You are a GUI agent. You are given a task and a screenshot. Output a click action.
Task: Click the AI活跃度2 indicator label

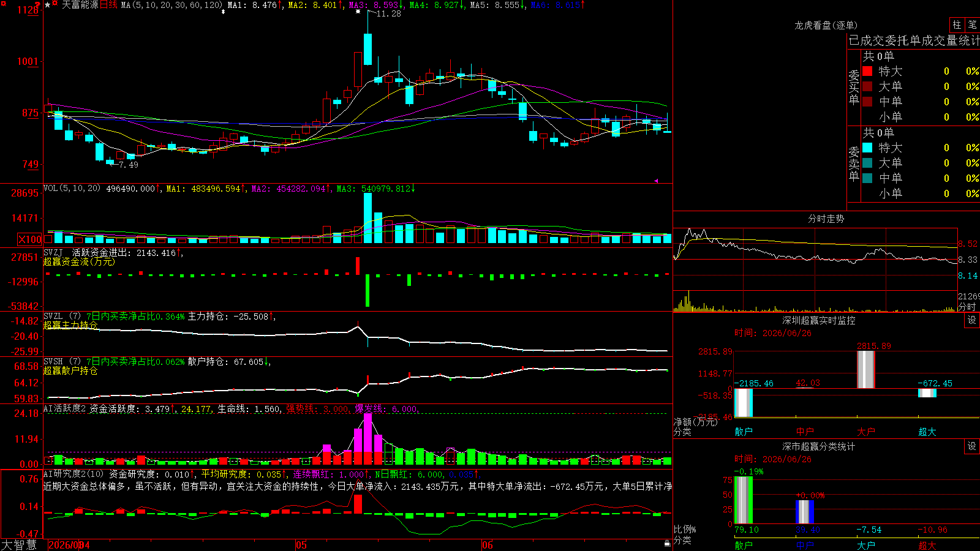coord(65,408)
